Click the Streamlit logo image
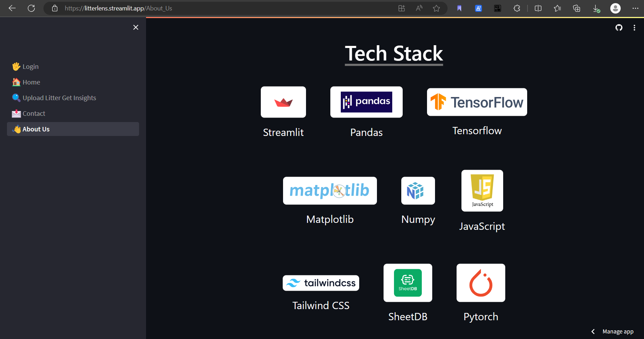 (x=283, y=102)
